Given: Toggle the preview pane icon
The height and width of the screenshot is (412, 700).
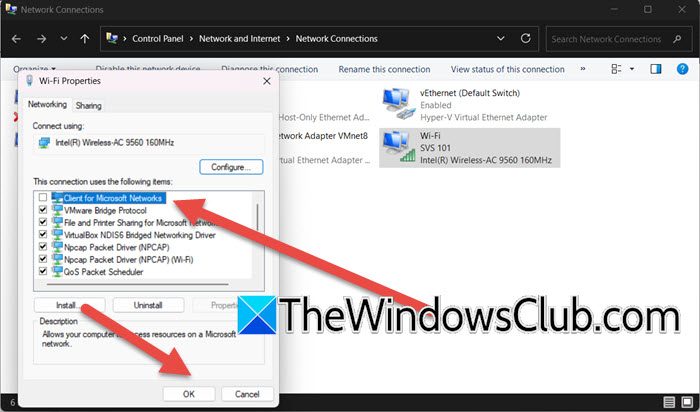Looking at the screenshot, I should 656,70.
